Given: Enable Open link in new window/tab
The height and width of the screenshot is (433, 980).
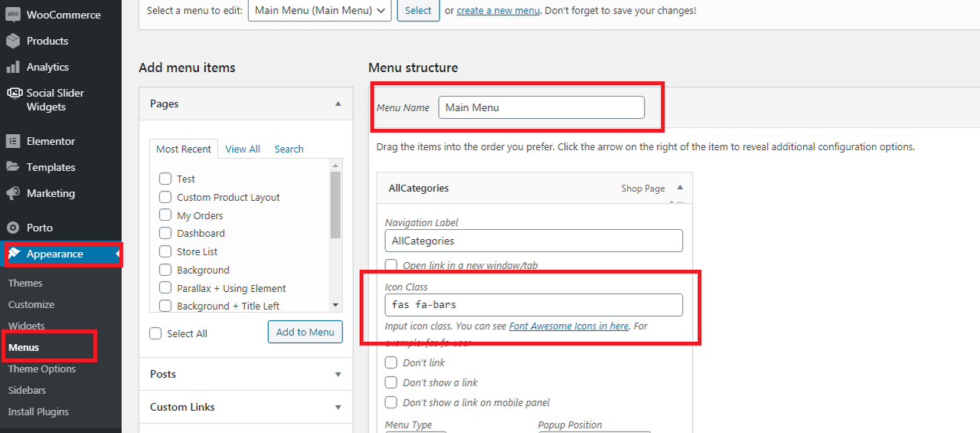Looking at the screenshot, I should (x=391, y=265).
